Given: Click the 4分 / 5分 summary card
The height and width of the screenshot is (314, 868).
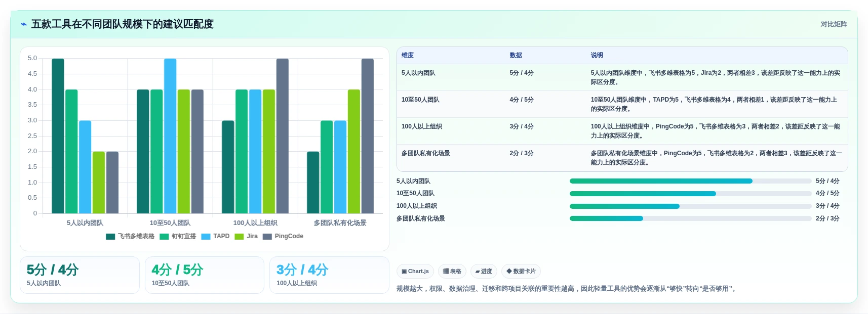Looking at the screenshot, I should click(x=205, y=275).
